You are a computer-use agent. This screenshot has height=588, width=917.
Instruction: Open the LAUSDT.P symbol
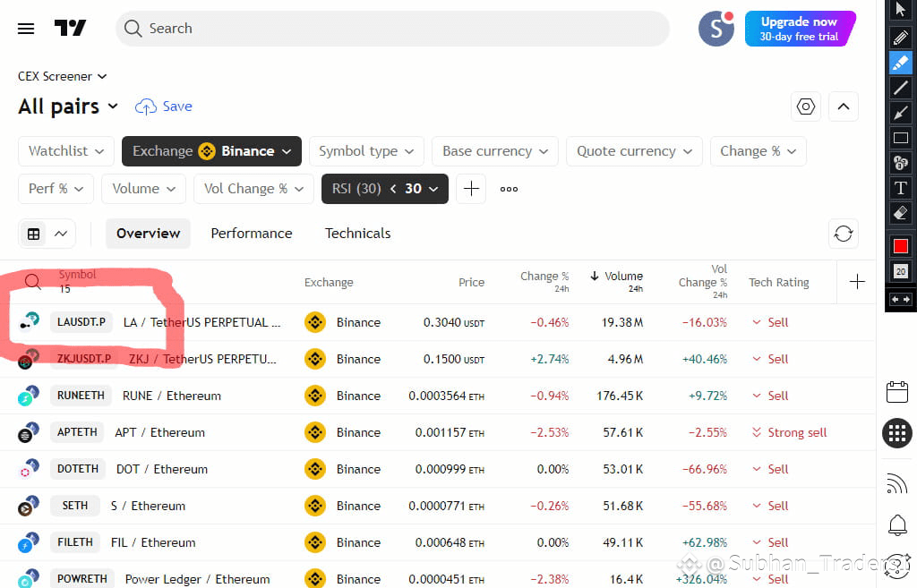[81, 322]
